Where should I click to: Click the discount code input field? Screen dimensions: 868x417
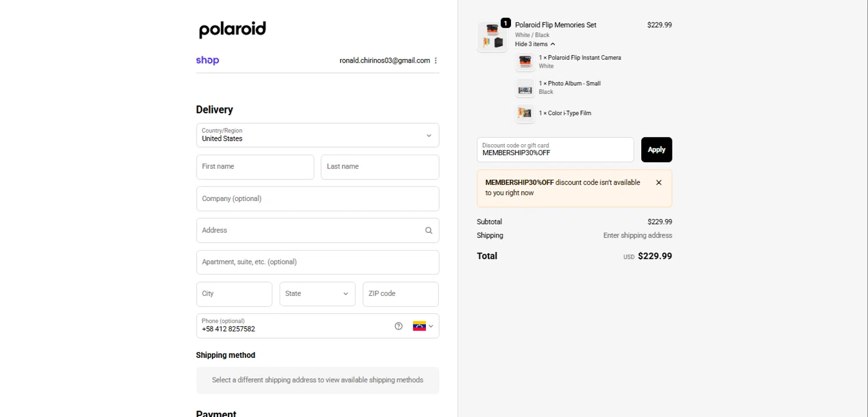556,149
